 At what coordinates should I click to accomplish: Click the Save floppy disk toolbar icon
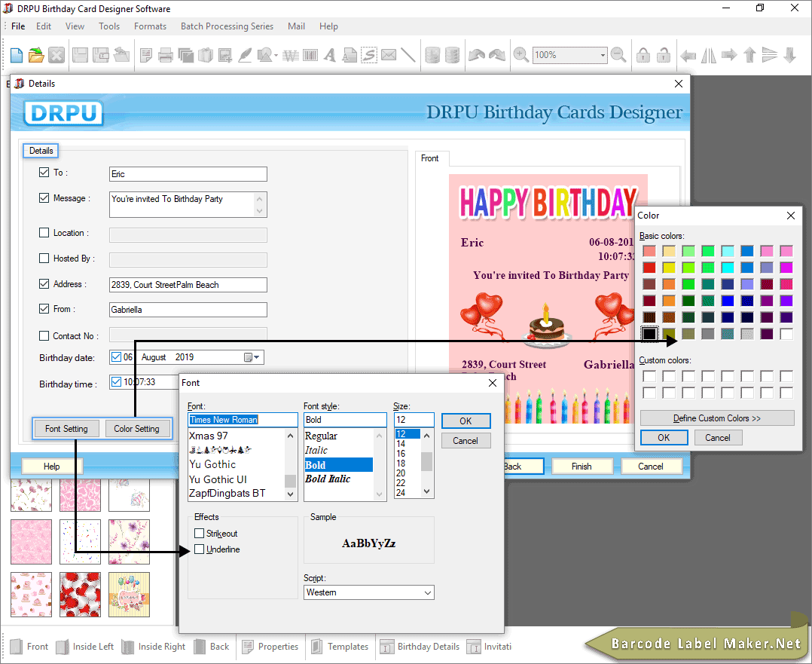[80, 55]
